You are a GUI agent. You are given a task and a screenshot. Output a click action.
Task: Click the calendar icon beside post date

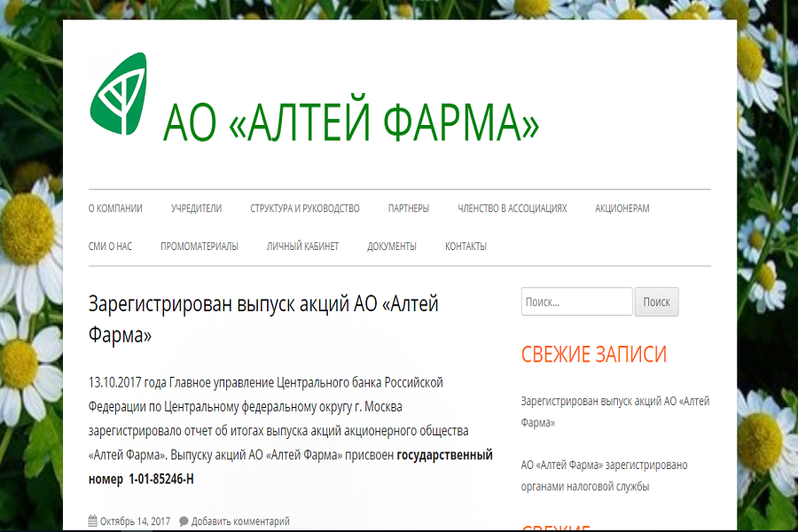pos(93,521)
